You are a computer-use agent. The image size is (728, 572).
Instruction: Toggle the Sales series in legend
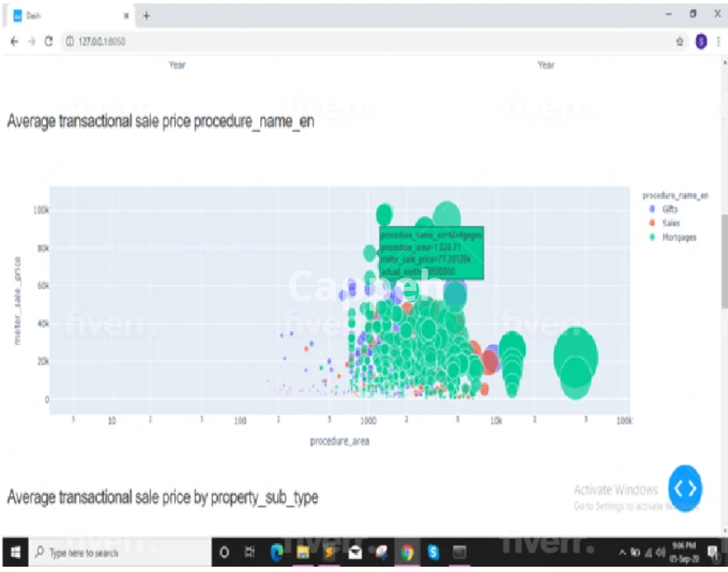[670, 223]
